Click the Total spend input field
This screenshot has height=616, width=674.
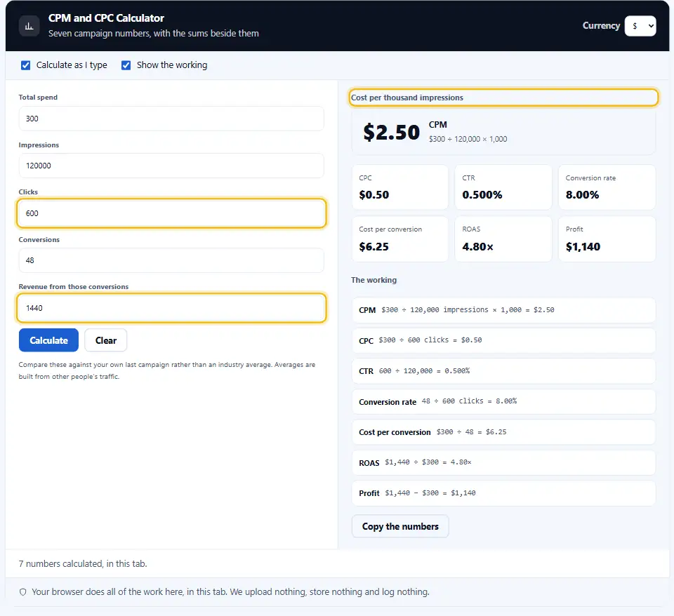coord(171,119)
